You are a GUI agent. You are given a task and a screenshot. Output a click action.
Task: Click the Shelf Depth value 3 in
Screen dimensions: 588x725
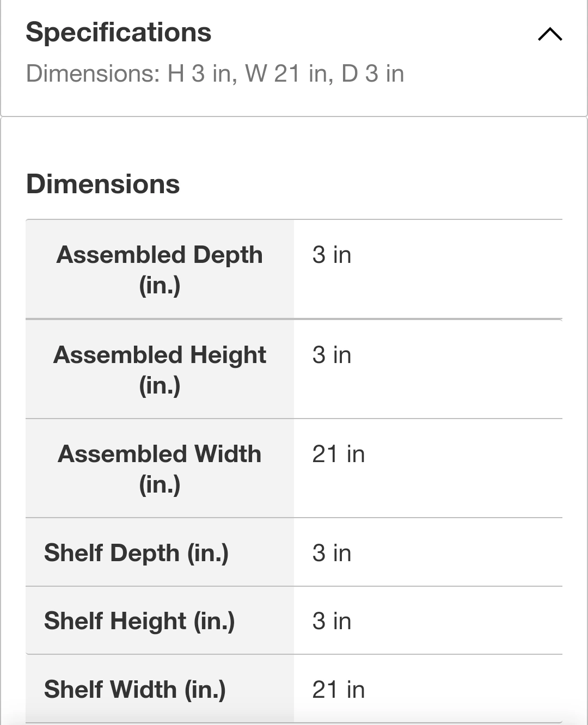point(332,553)
